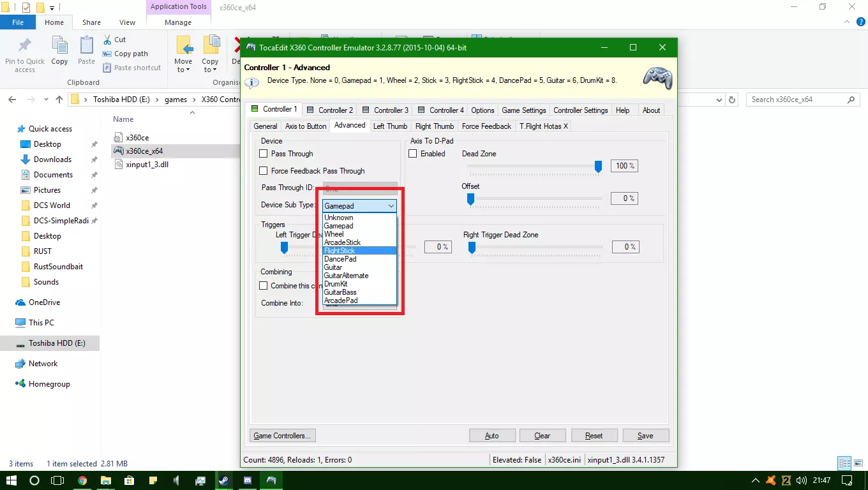Image resolution: width=868 pixels, height=490 pixels.
Task: Choose FlightStick from the sub type list
Action: coord(340,251)
